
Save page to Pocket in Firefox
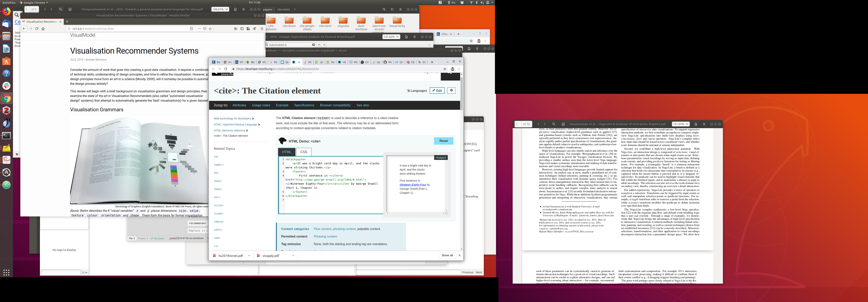tap(205, 29)
